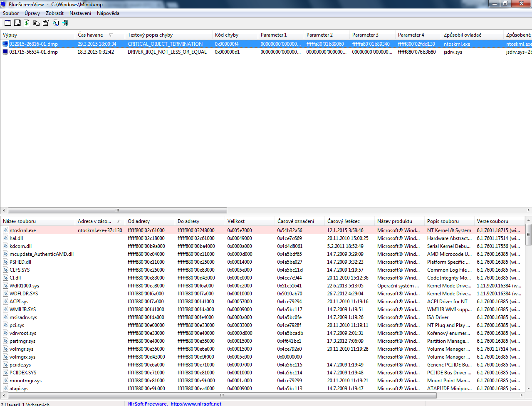Click the icon of 031715-56534-01.dmp
Viewport: 532px width, 406px height.
click(x=5, y=52)
